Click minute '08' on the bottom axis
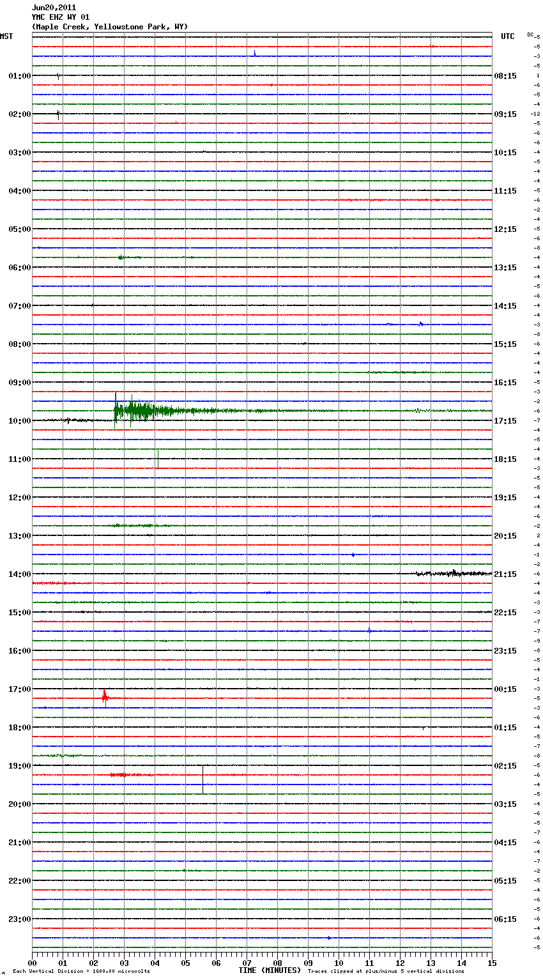The image size is (543, 980). (x=278, y=963)
